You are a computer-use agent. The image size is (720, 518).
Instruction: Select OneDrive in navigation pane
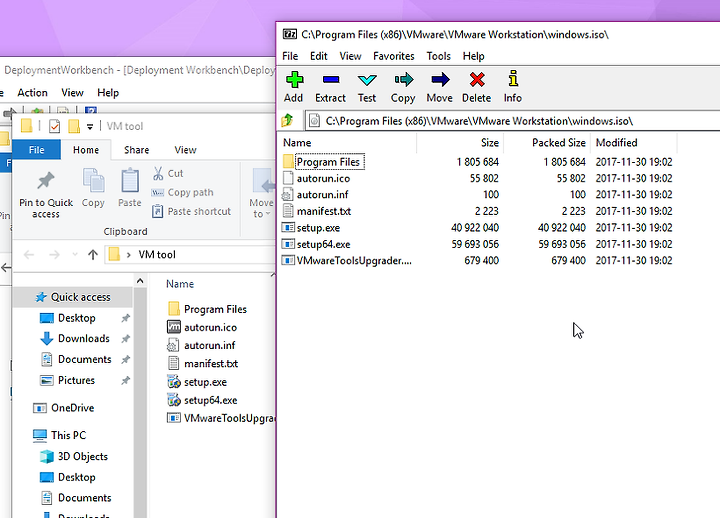point(73,408)
